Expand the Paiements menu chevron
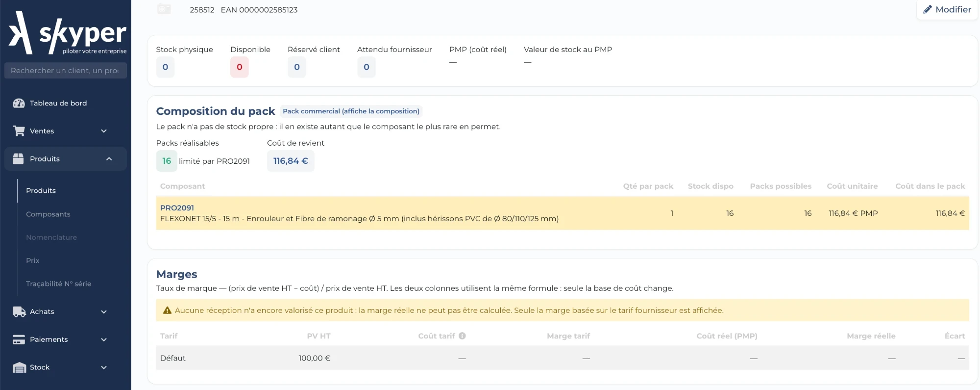Image resolution: width=980 pixels, height=390 pixels. [104, 339]
